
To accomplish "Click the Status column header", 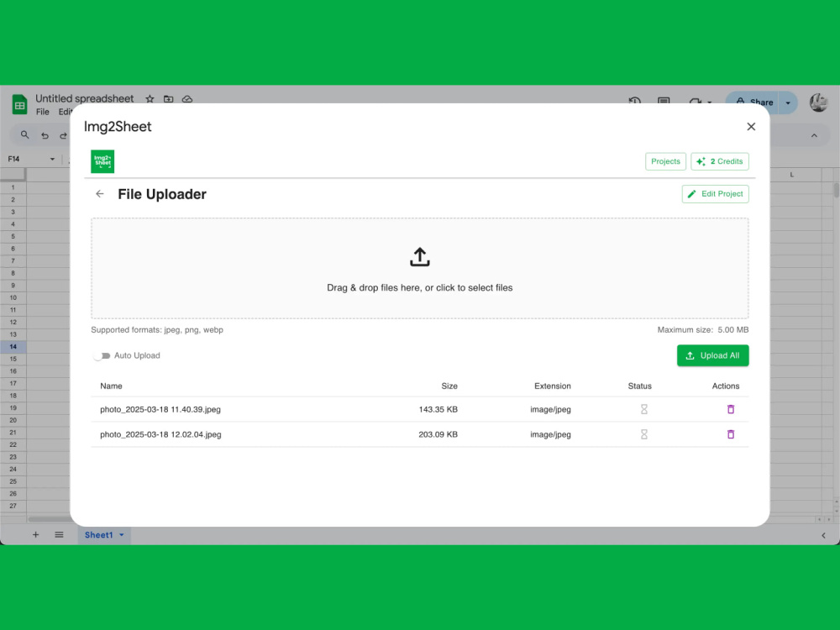I will [639, 386].
